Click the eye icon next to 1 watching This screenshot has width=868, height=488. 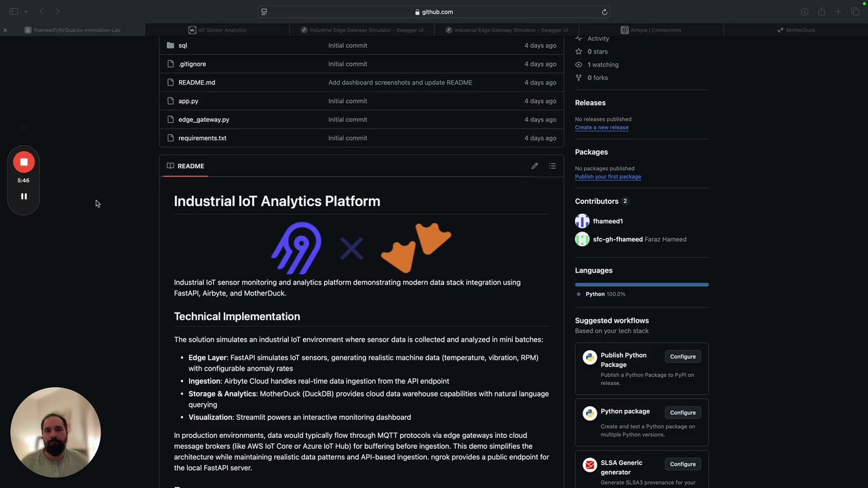[578, 64]
